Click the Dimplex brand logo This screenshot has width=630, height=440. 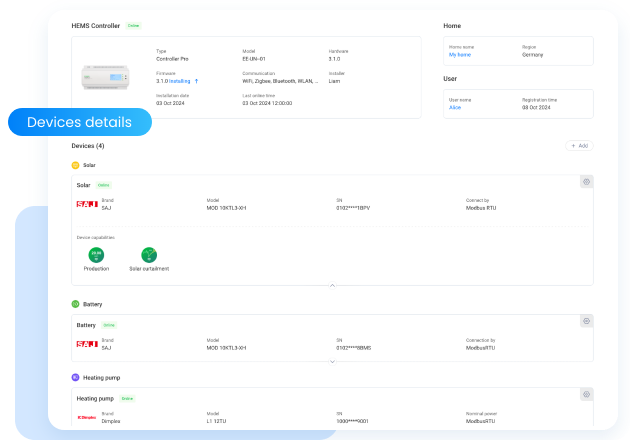(87, 416)
